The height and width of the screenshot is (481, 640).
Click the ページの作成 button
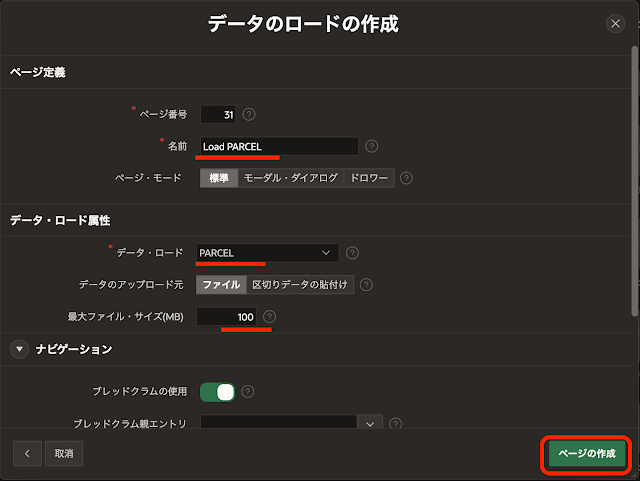click(x=587, y=453)
